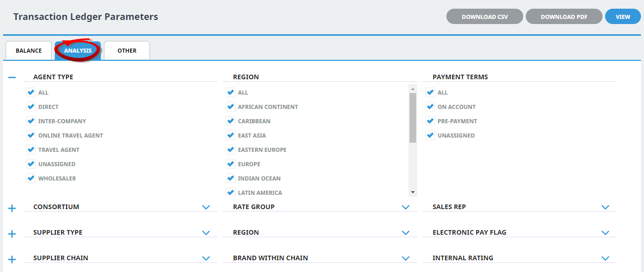Expand the Brand Within Chain dropdown
The image size is (644, 272).
tap(406, 258)
